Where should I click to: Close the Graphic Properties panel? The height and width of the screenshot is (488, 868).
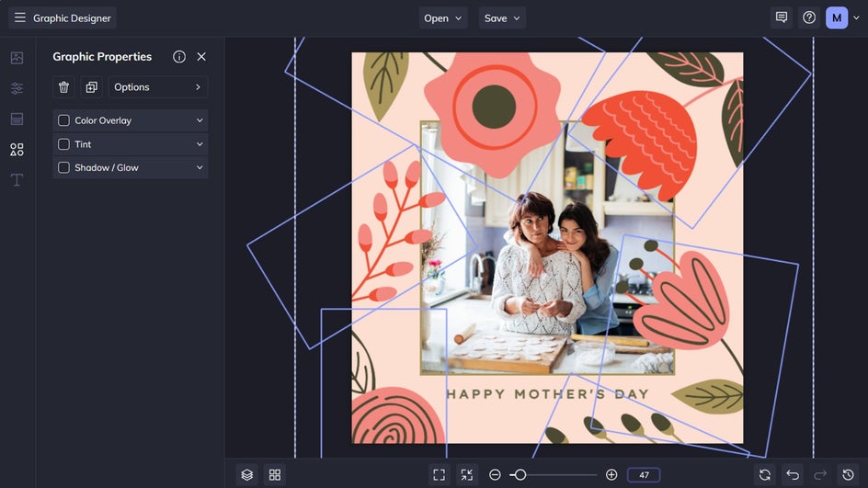click(201, 56)
